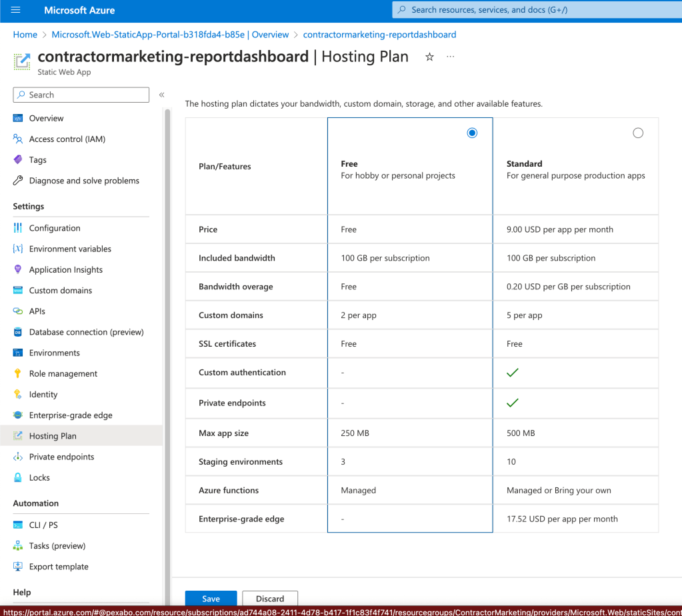This screenshot has width=682, height=616.
Task: Open Microsoft.Web-StaticApp-Portal Overview breadcrumb
Action: 170,35
